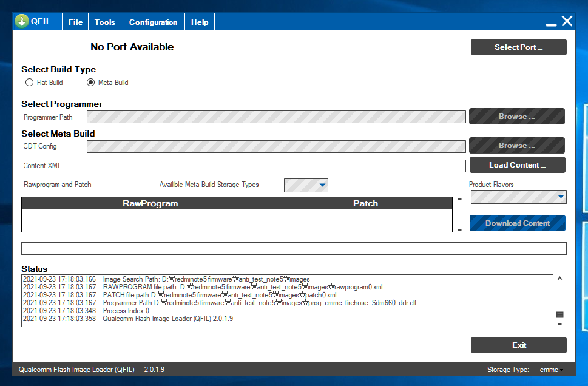This screenshot has height=386, width=588.
Task: Click the Exit button
Action: point(519,345)
